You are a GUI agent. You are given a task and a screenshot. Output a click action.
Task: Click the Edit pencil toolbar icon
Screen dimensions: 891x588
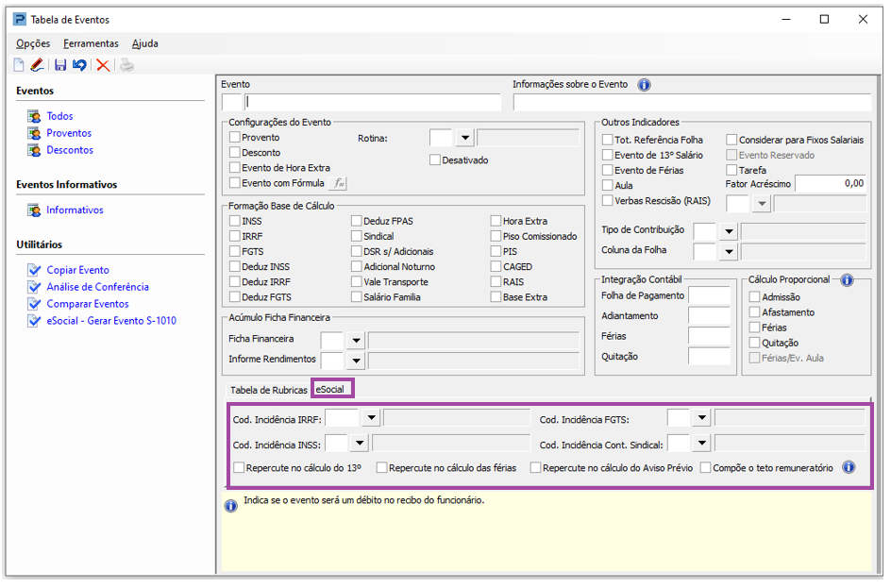coord(37,65)
